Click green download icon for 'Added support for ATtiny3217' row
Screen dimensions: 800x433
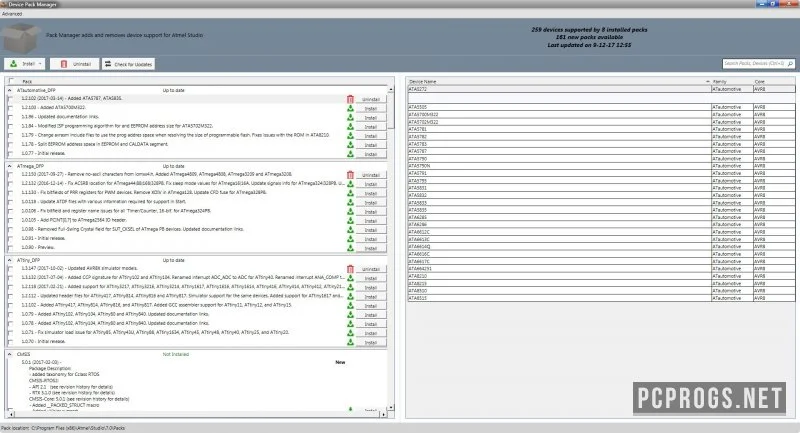click(351, 287)
